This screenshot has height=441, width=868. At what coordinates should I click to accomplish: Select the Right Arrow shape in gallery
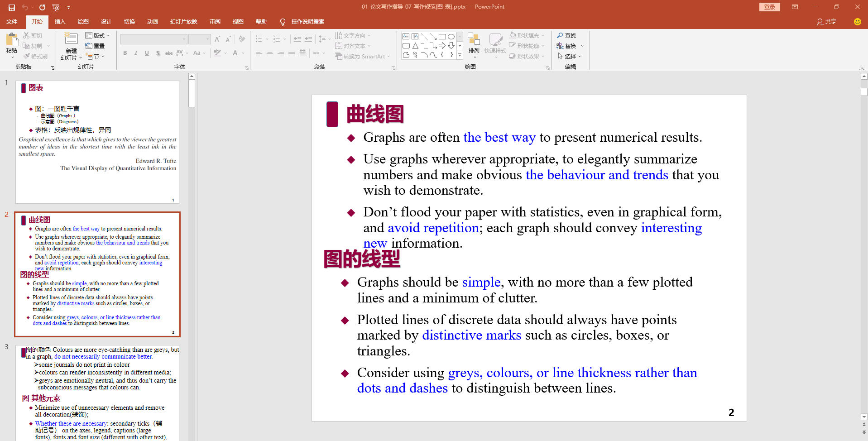click(x=442, y=46)
